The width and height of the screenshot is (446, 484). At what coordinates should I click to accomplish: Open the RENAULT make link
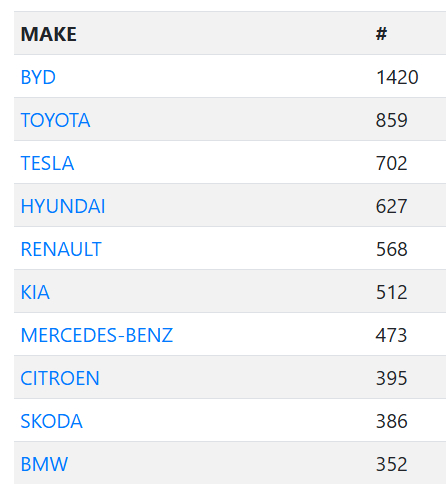coord(61,249)
